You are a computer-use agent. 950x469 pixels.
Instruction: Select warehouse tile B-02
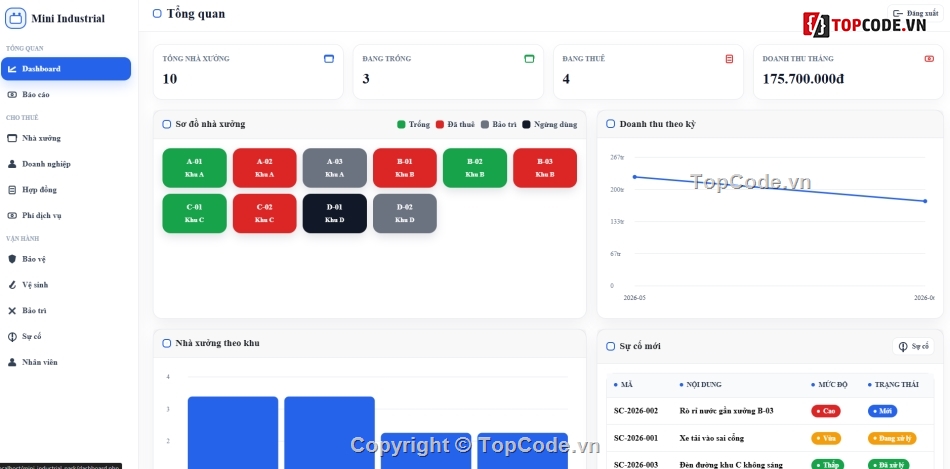pyautogui.click(x=475, y=168)
